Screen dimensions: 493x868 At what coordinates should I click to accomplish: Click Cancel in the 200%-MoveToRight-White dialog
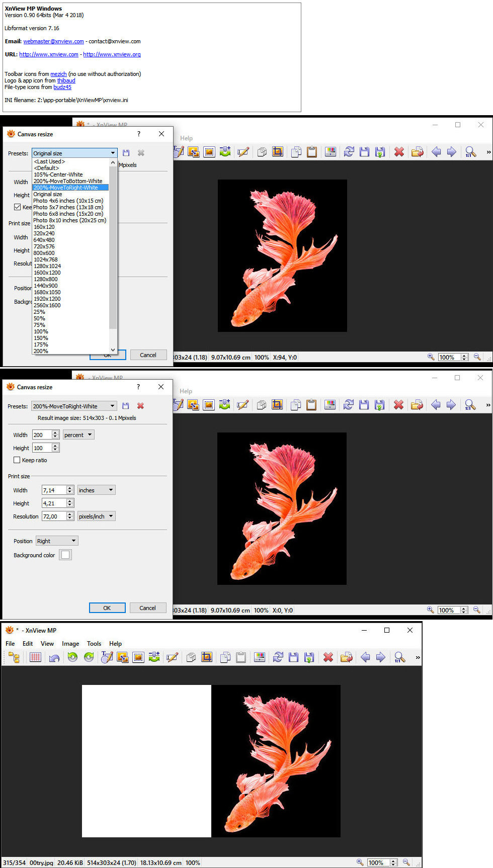pyautogui.click(x=148, y=607)
